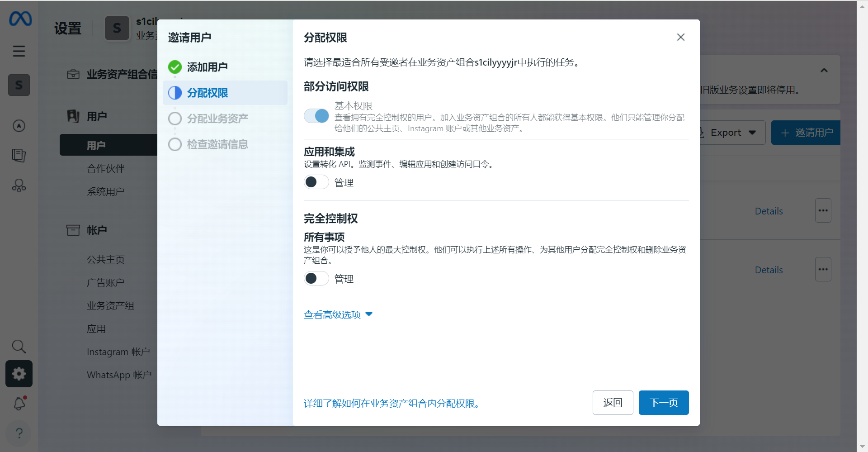Screen dimensions: 868x452
Task: 关闭基本权限开关
Action: [316, 116]
